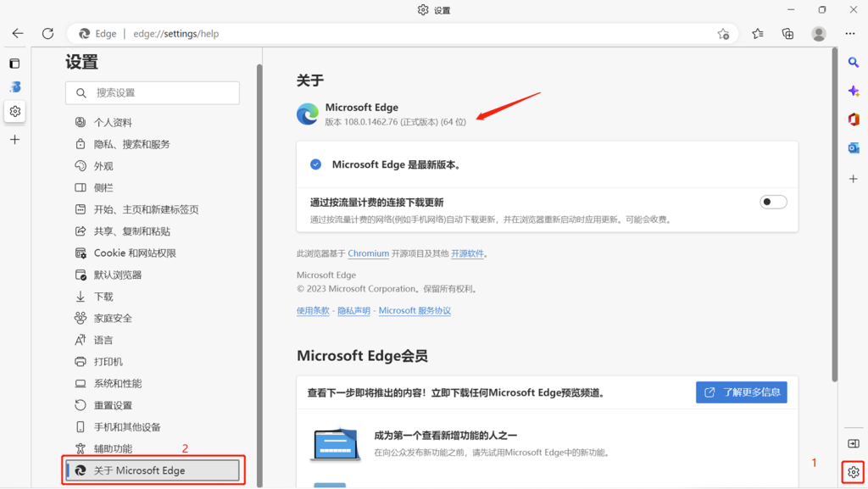Viewport: 868px width, 489px height.
Task: Open the Discover sparkle icon in sidebar
Action: pos(854,91)
